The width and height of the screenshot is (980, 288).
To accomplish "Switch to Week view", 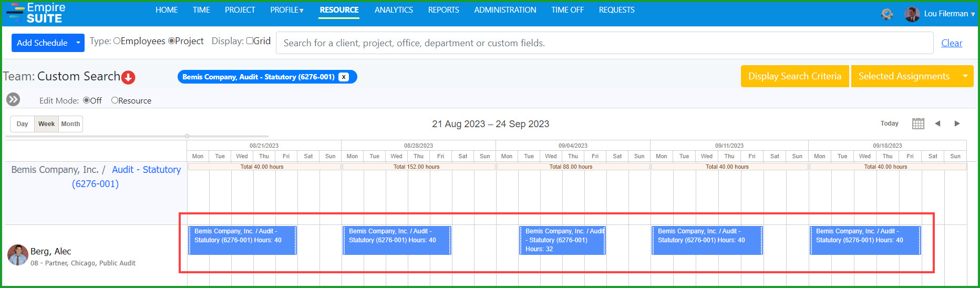I will click(x=46, y=124).
